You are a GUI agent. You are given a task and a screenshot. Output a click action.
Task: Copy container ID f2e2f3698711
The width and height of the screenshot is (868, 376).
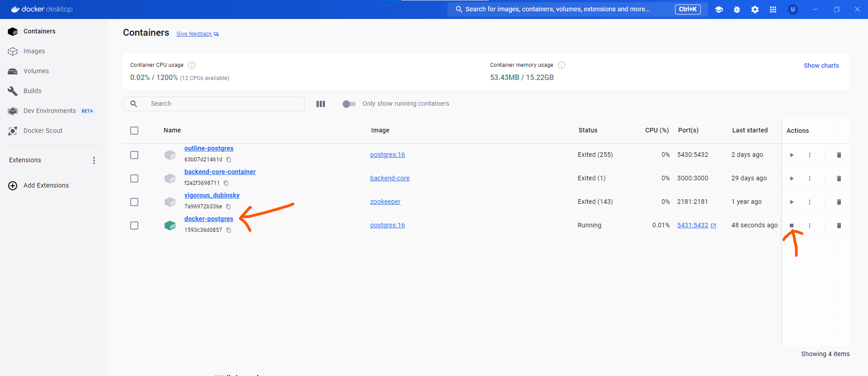coord(226,183)
